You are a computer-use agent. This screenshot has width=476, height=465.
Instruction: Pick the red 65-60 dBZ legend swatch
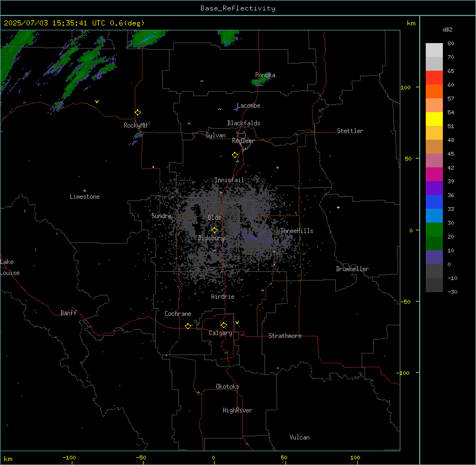point(434,77)
